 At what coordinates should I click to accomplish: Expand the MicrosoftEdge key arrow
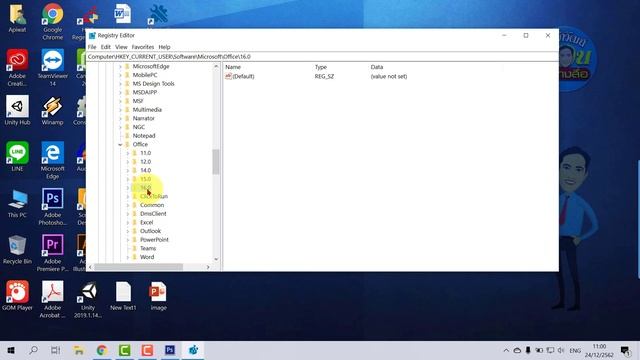[x=120, y=67]
